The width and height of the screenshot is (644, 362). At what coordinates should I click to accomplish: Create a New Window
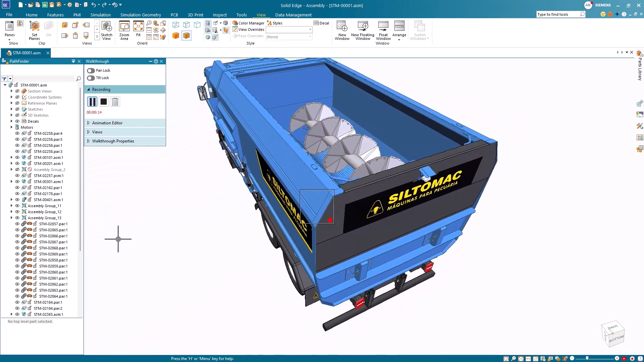coord(342,31)
